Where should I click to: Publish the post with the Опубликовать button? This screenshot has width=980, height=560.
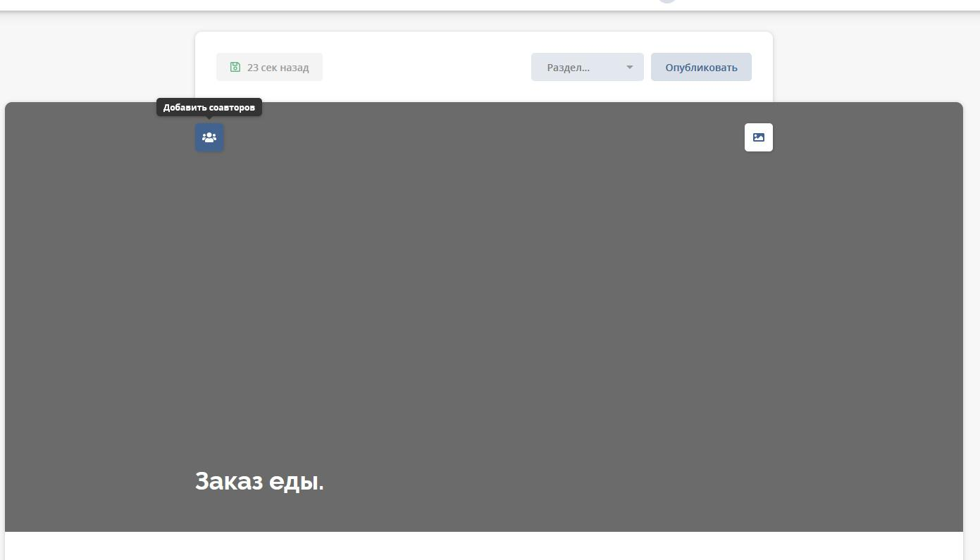click(x=701, y=67)
